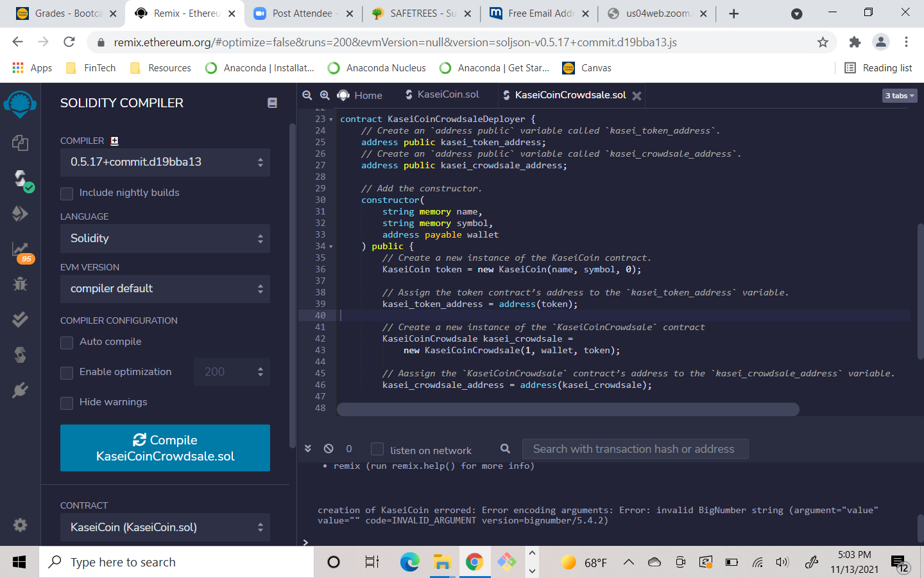Click the Chrome address bar URL

click(395, 42)
